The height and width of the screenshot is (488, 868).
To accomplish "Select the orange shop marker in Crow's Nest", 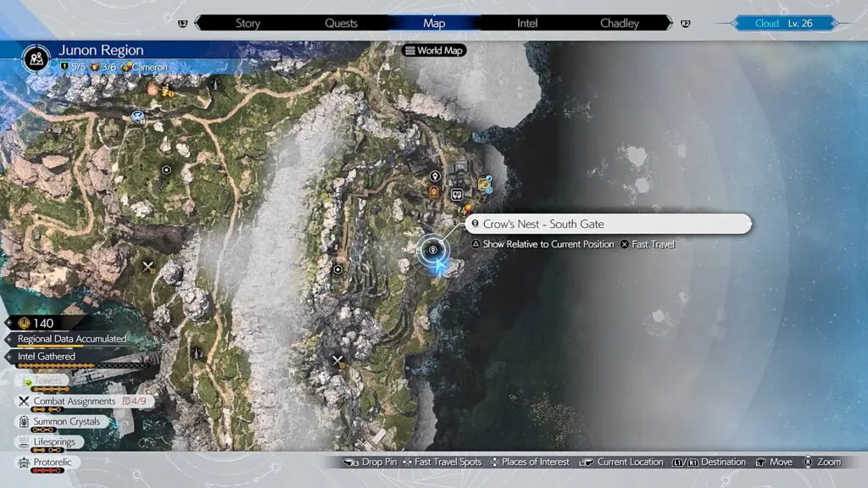I will [434, 192].
